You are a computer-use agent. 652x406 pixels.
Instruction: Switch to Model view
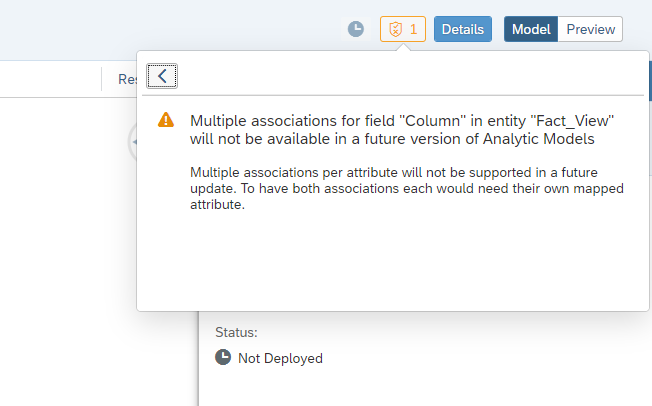[531, 29]
